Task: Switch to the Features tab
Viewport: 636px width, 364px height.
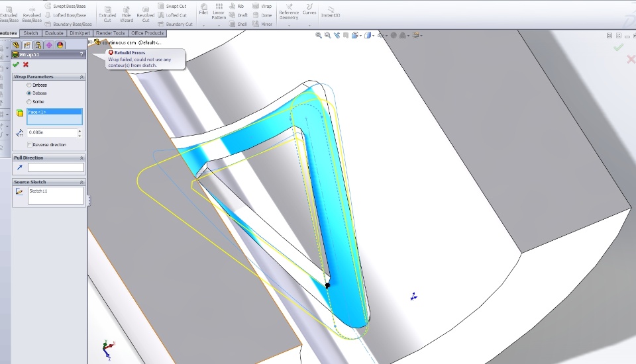Action: pos(9,33)
